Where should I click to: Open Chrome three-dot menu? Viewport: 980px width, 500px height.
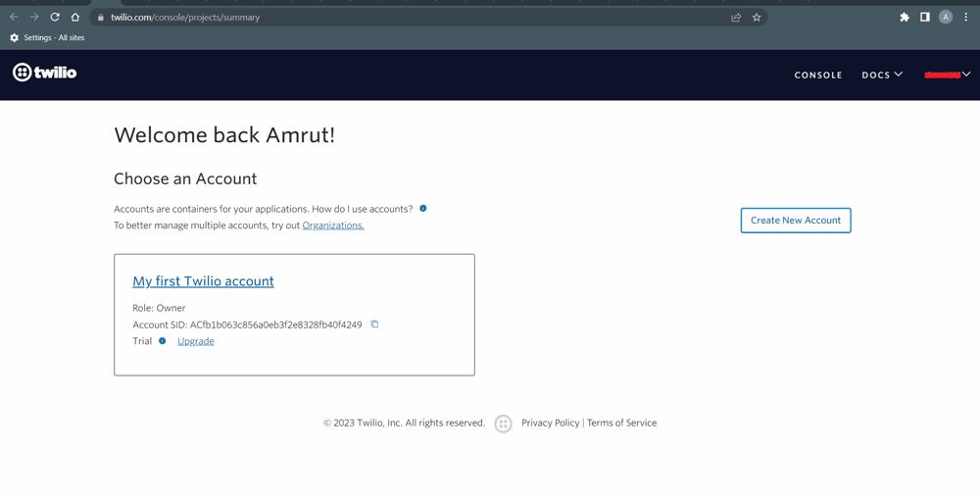click(966, 17)
